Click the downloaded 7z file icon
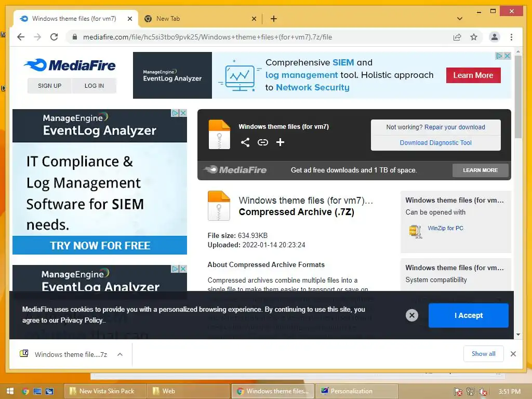 24,354
